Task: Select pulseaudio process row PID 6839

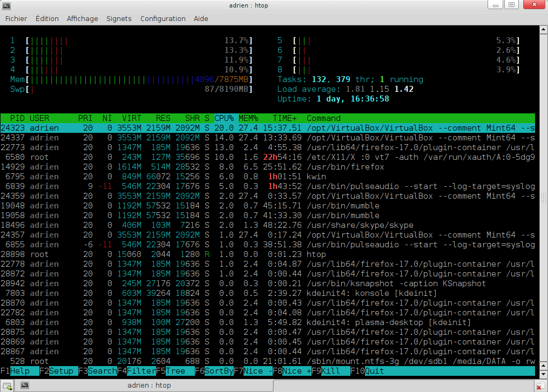Action: [268, 186]
